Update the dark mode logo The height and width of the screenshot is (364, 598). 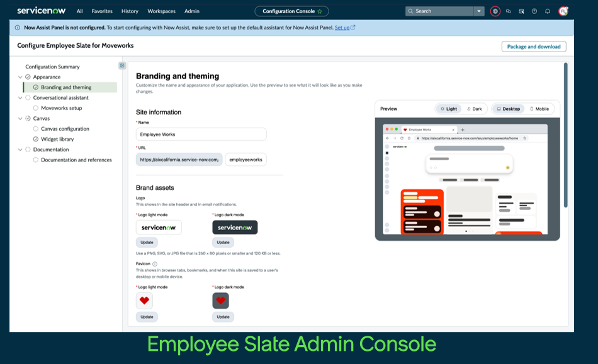point(223,243)
